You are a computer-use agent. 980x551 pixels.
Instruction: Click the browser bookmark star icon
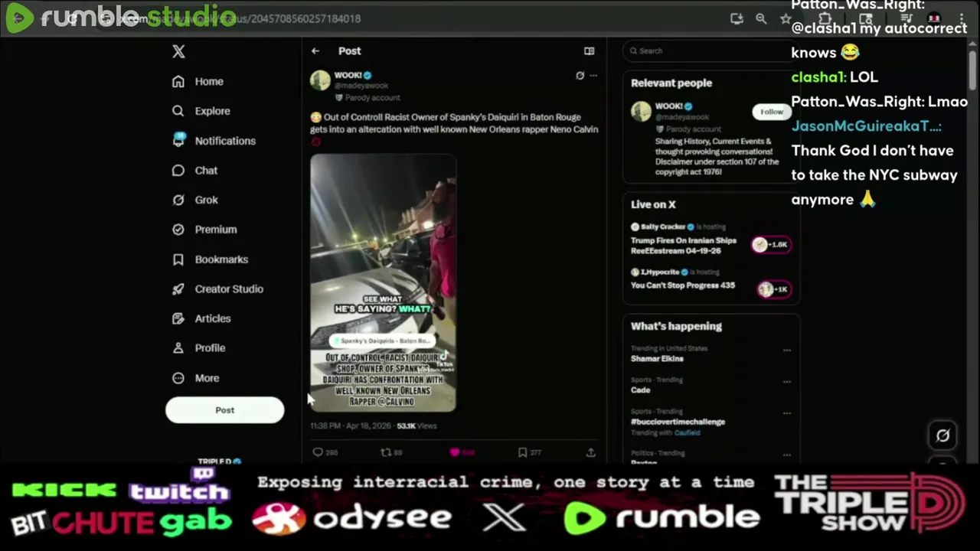pos(786,18)
